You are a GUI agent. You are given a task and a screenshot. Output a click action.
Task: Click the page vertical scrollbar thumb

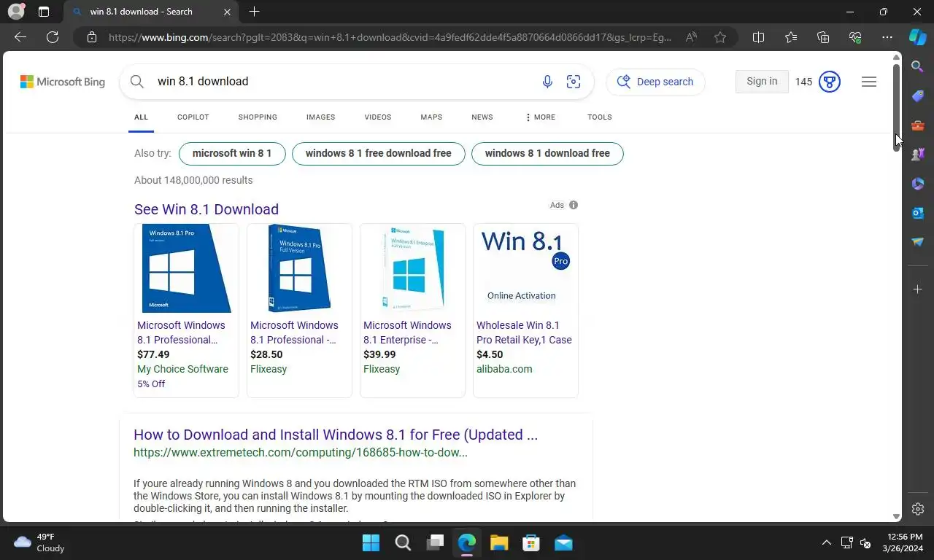pos(897,107)
